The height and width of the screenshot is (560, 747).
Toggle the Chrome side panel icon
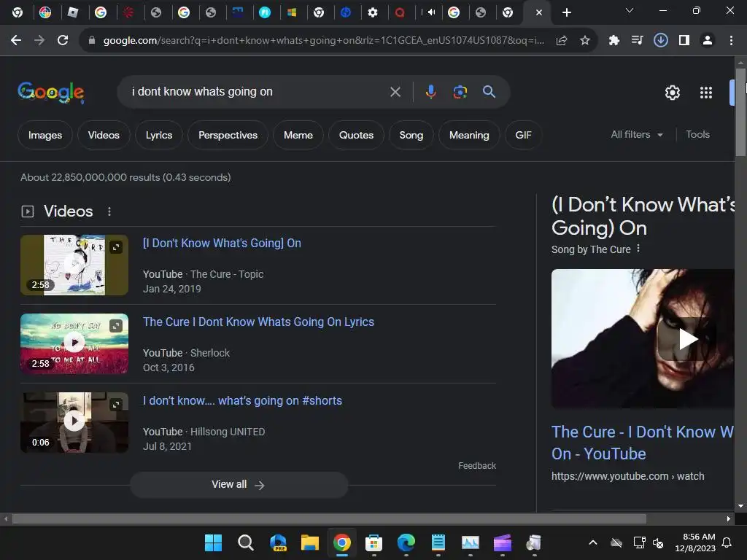point(684,41)
